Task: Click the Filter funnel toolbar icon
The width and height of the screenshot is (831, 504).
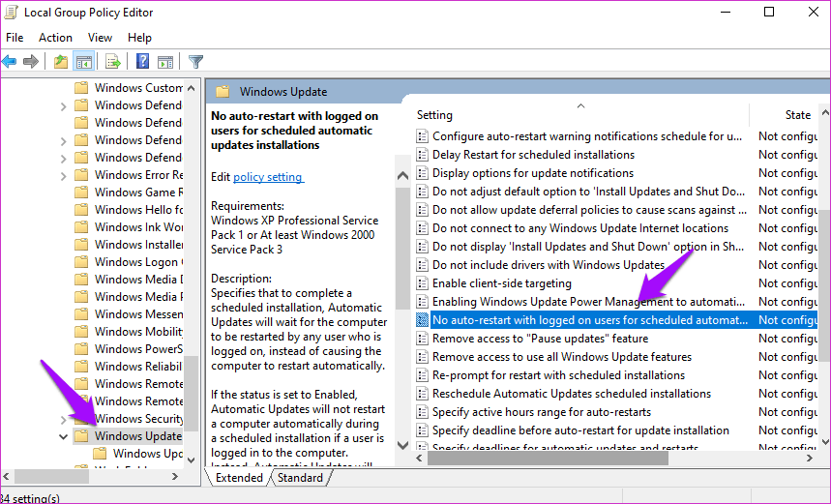Action: [196, 62]
